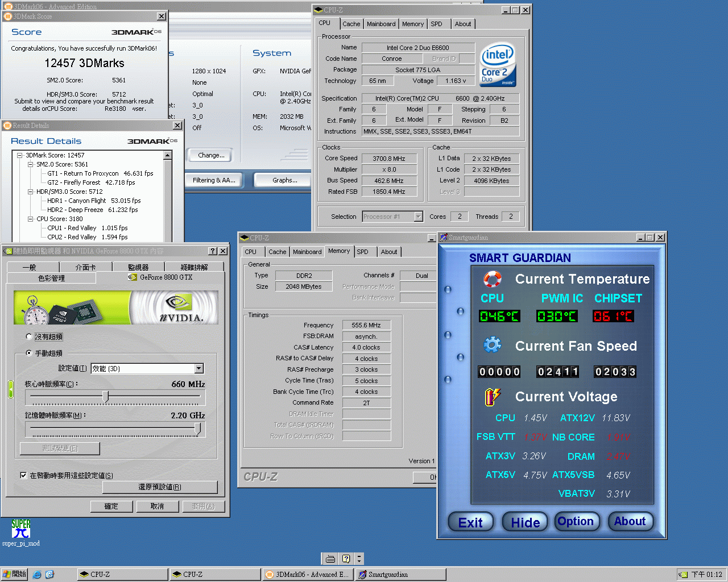Click the Intel Core 2 Duo logo

pos(498,65)
